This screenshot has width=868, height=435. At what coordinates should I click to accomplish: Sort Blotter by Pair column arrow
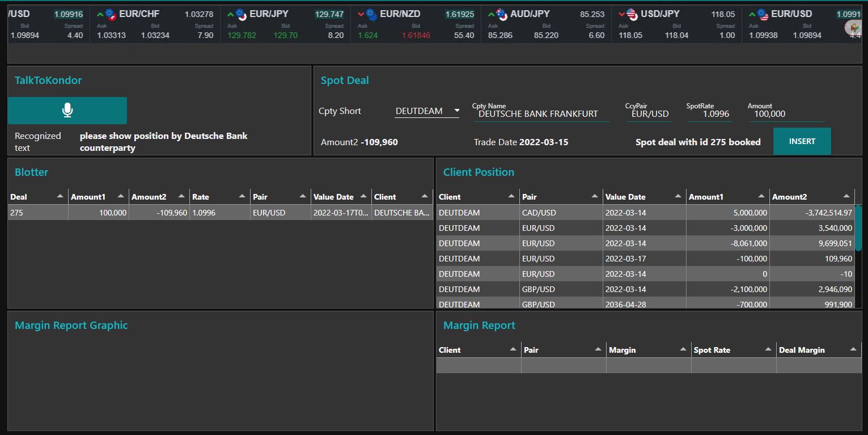[303, 196]
